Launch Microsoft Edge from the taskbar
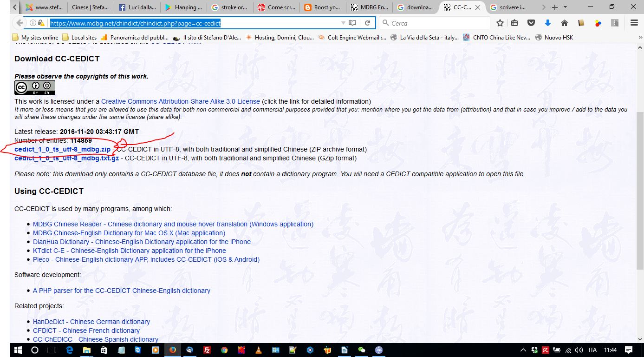The image size is (644, 357). click(x=70, y=350)
